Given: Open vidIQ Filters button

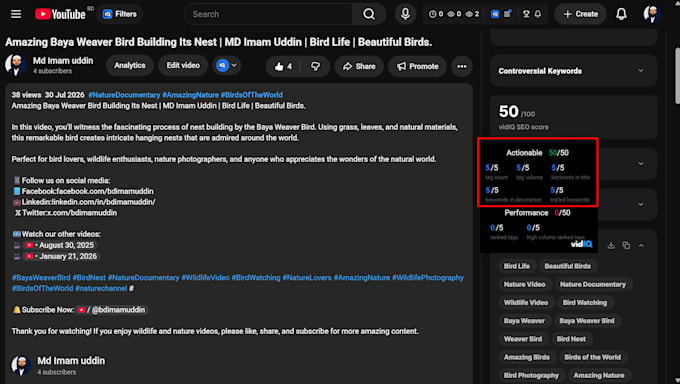Looking at the screenshot, I should (120, 14).
